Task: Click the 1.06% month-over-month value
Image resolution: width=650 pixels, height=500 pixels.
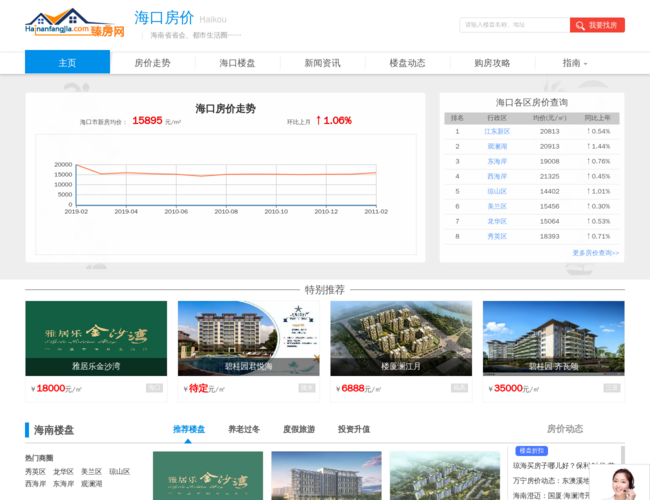Action: click(x=337, y=121)
